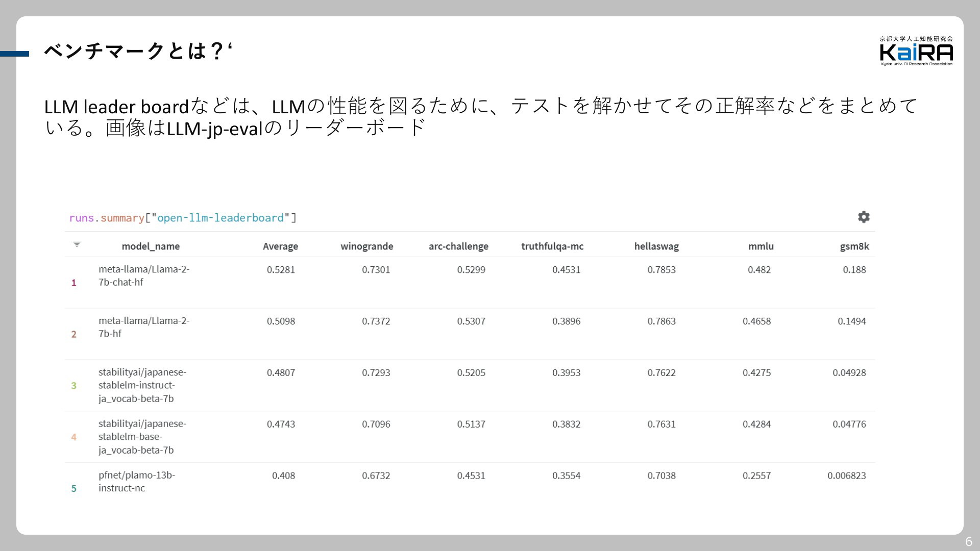This screenshot has width=980, height=551.
Task: Click row index number 1
Action: point(74,283)
